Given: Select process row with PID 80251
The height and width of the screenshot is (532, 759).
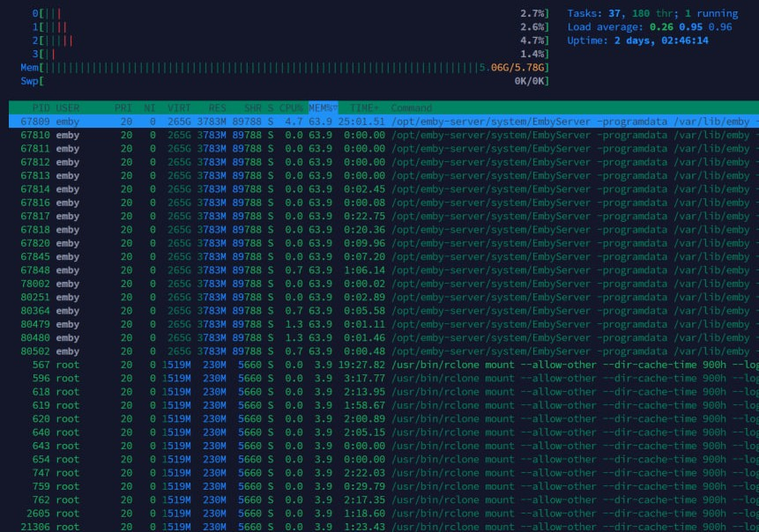Looking at the screenshot, I should [383, 298].
